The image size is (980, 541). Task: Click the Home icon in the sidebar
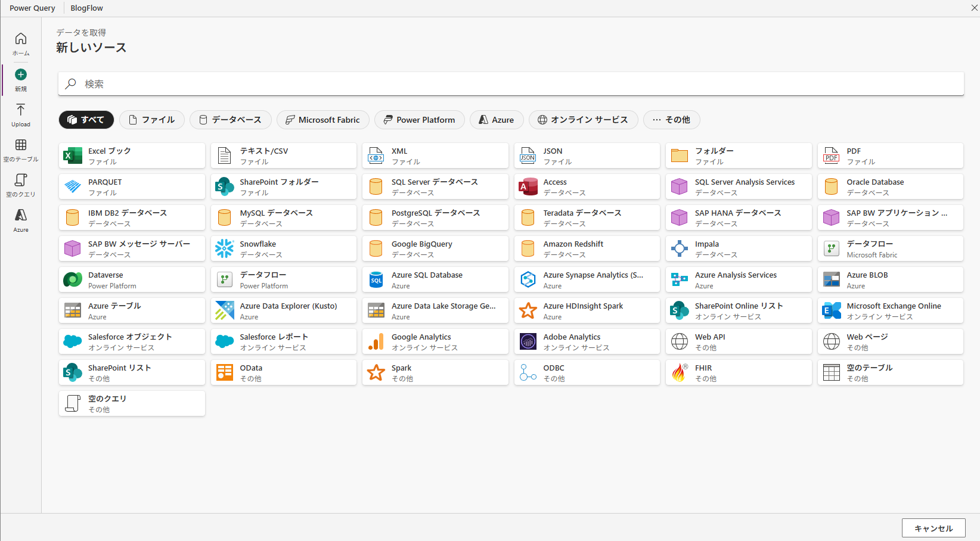tap(21, 39)
